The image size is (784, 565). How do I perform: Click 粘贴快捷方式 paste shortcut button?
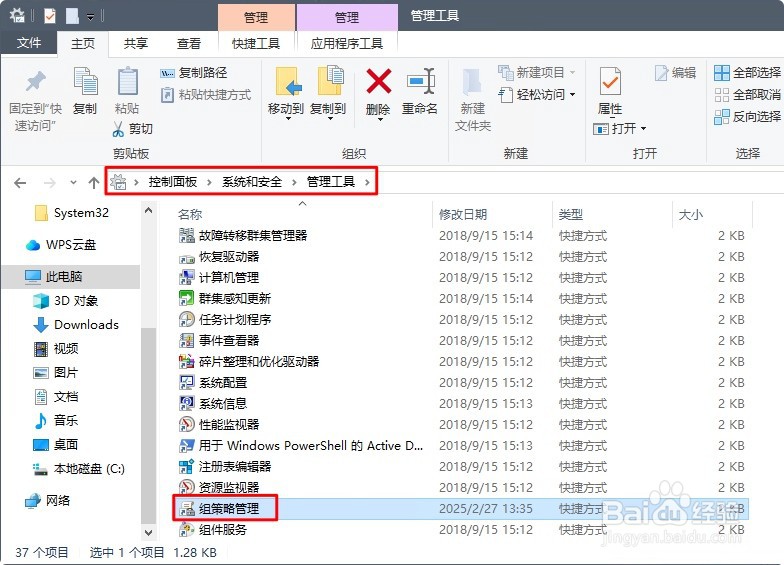(206, 94)
